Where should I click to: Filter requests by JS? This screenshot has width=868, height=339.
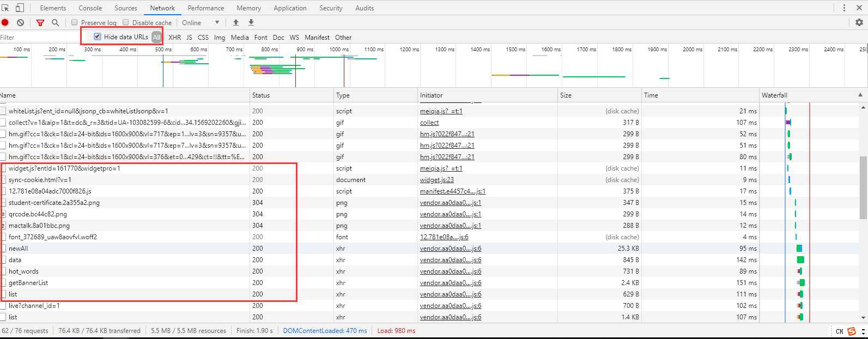click(189, 37)
